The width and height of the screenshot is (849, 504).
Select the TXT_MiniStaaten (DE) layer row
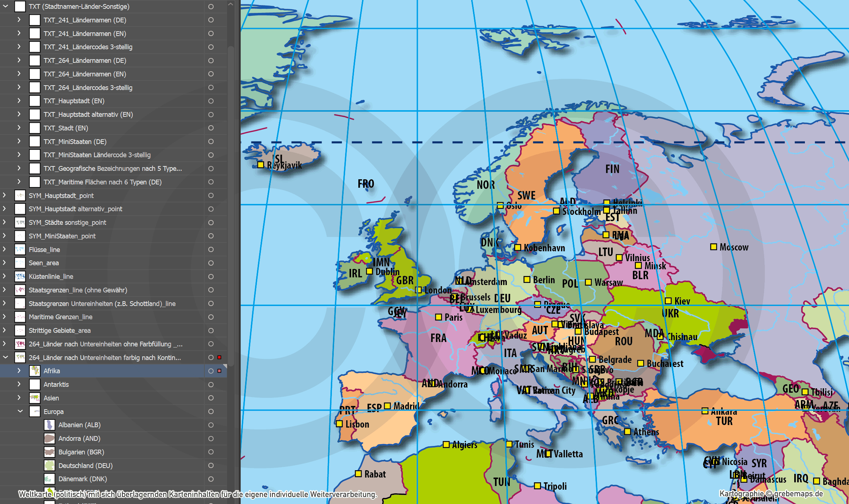pos(75,141)
